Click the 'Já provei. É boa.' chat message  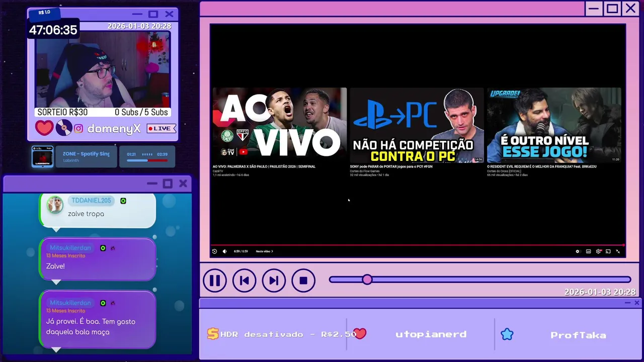[x=91, y=327]
